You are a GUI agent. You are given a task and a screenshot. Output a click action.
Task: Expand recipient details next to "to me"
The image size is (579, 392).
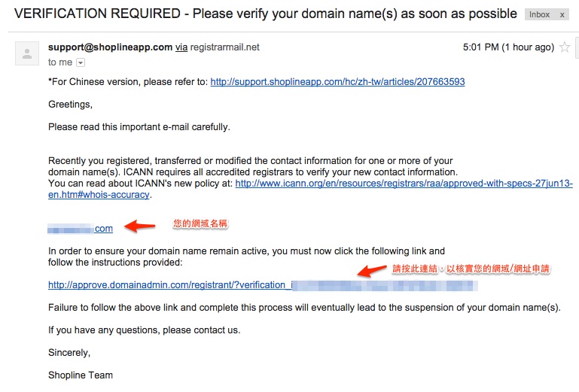point(81,62)
